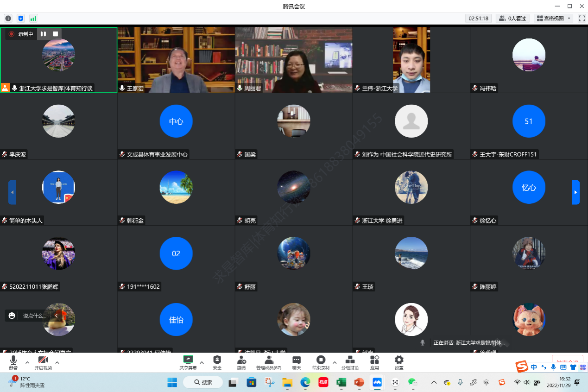Viewport: 588px width, 392px height.
Task: Open 分组讨论 breakout rooms
Action: pos(350,361)
